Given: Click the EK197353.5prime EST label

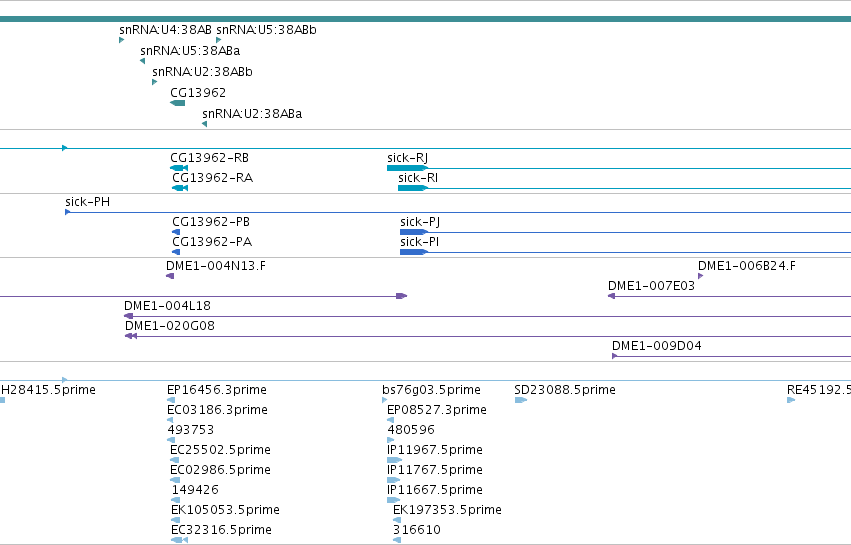Looking at the screenshot, I should [447, 510].
